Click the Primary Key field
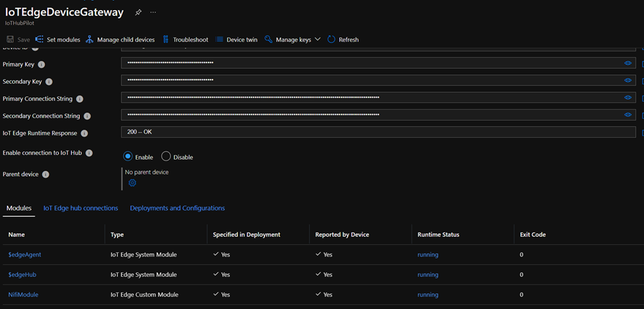The width and height of the screenshot is (644, 309). [x=379, y=63]
